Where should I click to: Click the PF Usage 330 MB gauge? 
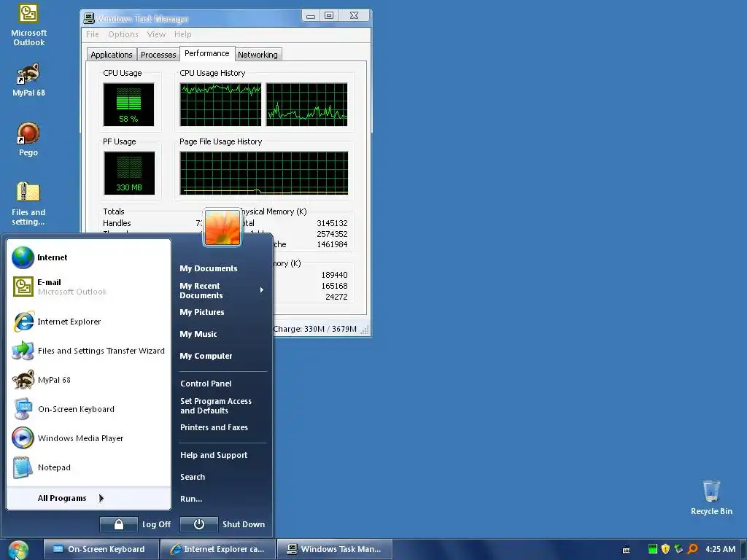point(128,174)
